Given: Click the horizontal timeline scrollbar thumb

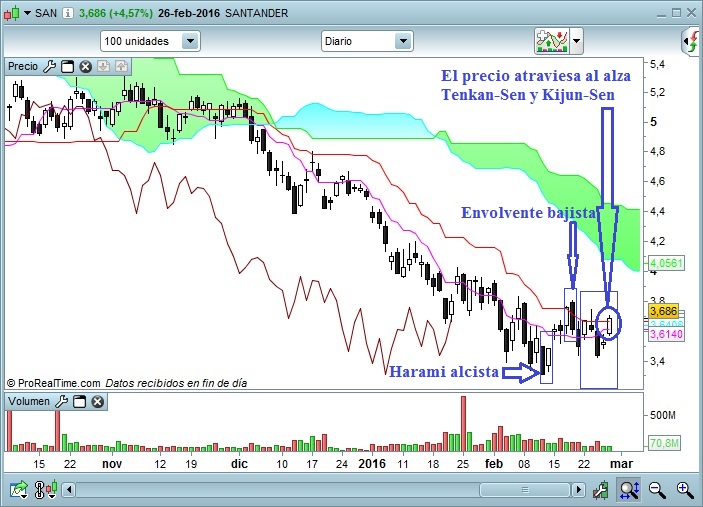Looking at the screenshot, I should click(525, 490).
